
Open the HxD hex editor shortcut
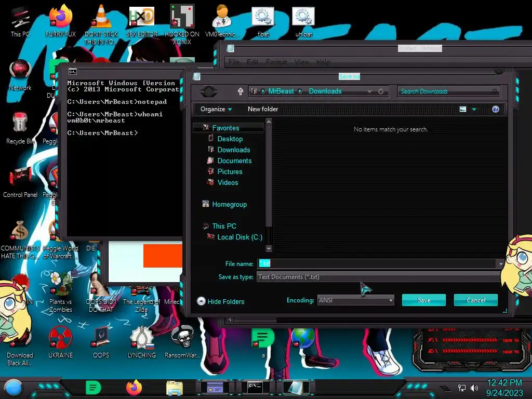[142, 21]
